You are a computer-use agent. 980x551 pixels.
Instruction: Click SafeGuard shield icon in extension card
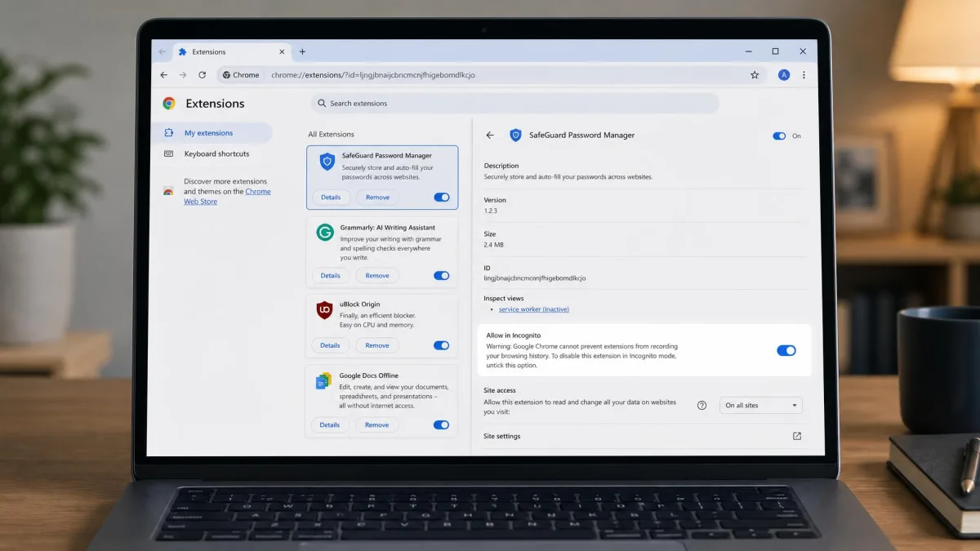[x=327, y=162]
